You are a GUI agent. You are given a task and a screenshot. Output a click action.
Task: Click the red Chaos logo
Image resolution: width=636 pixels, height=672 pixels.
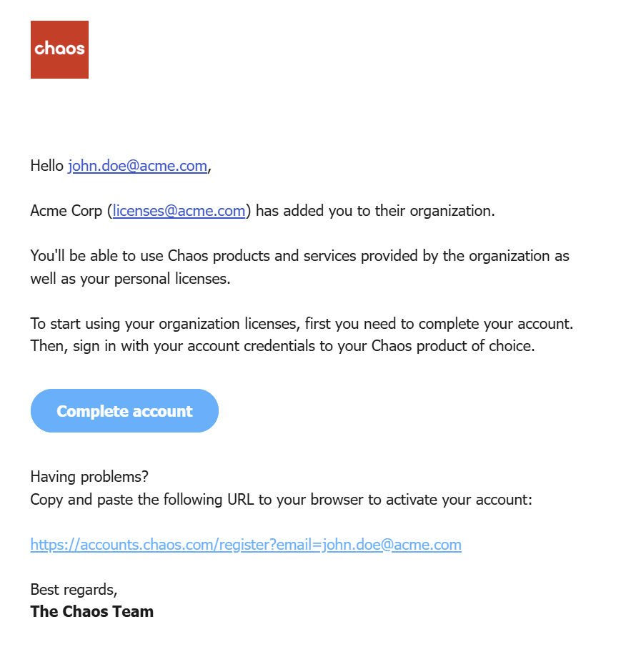pyautogui.click(x=59, y=50)
